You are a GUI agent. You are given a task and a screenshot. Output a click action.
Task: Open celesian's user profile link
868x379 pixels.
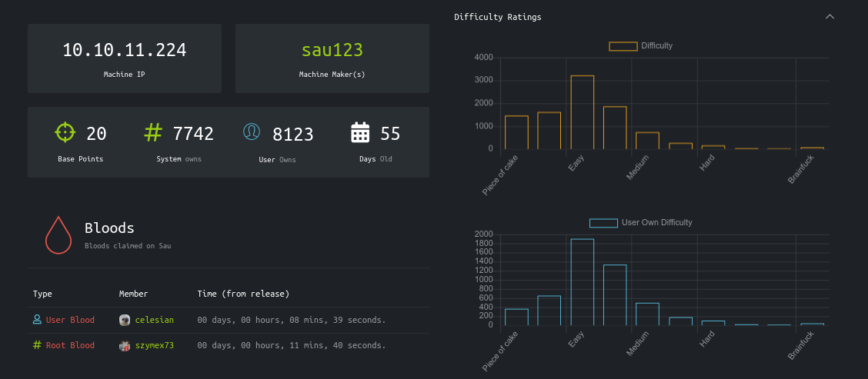pyautogui.click(x=154, y=320)
